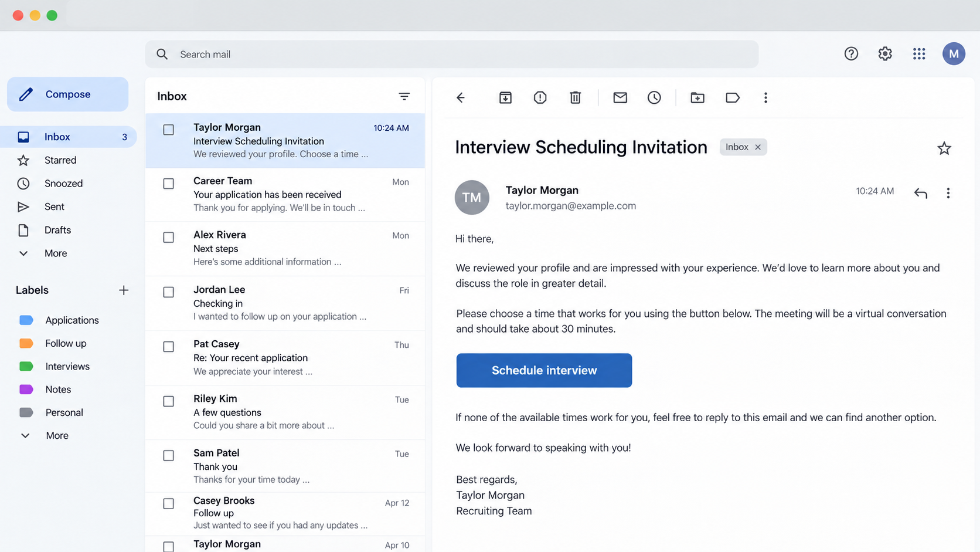Image resolution: width=980 pixels, height=552 pixels.
Task: Tick the Alex Rivera email checkbox
Action: 168,238
